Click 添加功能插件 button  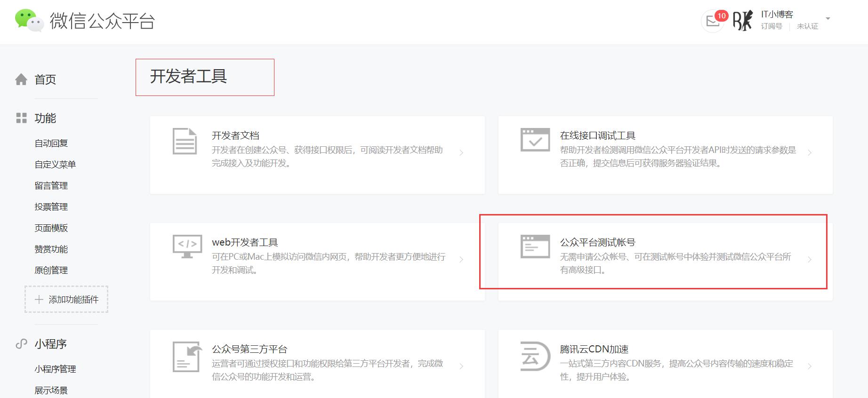[66, 299]
